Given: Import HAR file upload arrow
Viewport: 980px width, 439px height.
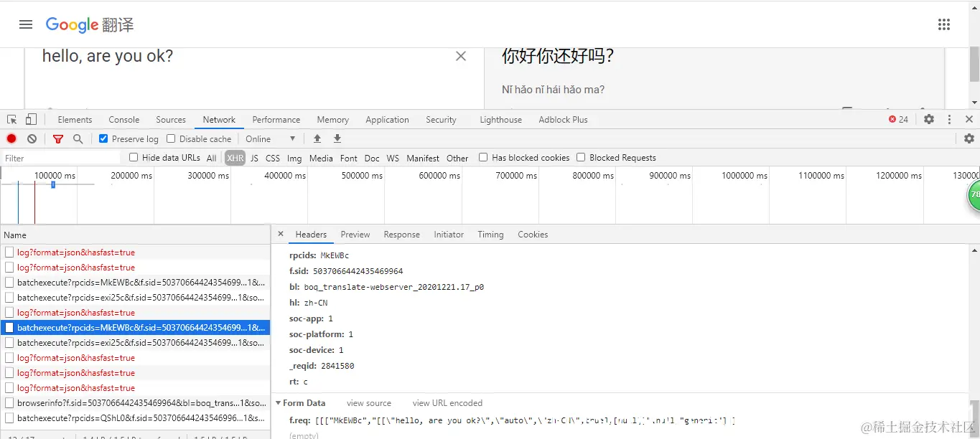Looking at the screenshot, I should click(x=317, y=138).
